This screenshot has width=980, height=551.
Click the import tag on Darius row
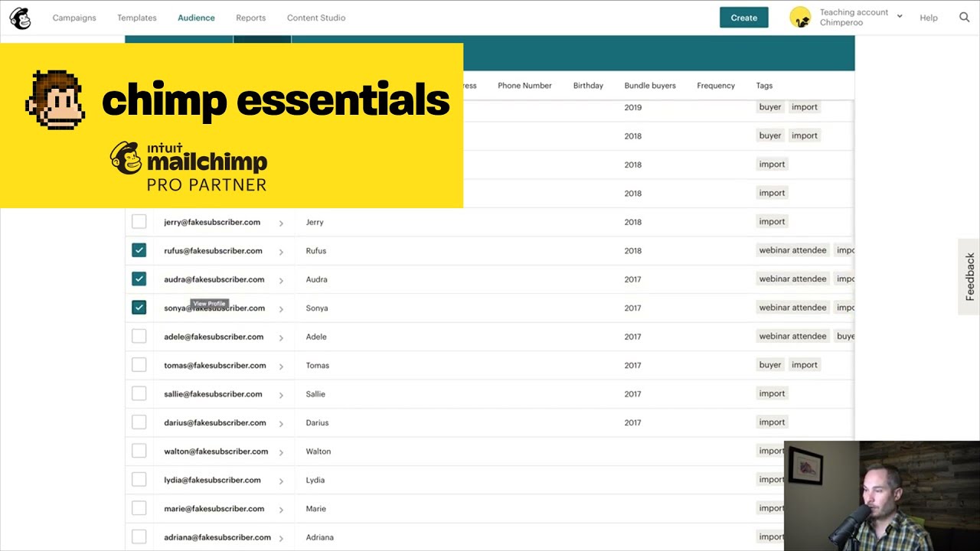(772, 422)
